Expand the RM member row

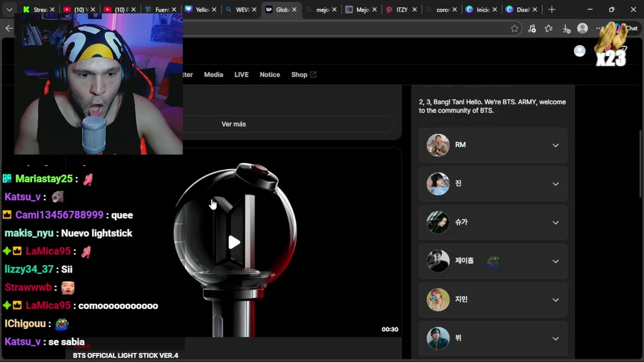click(x=493, y=145)
